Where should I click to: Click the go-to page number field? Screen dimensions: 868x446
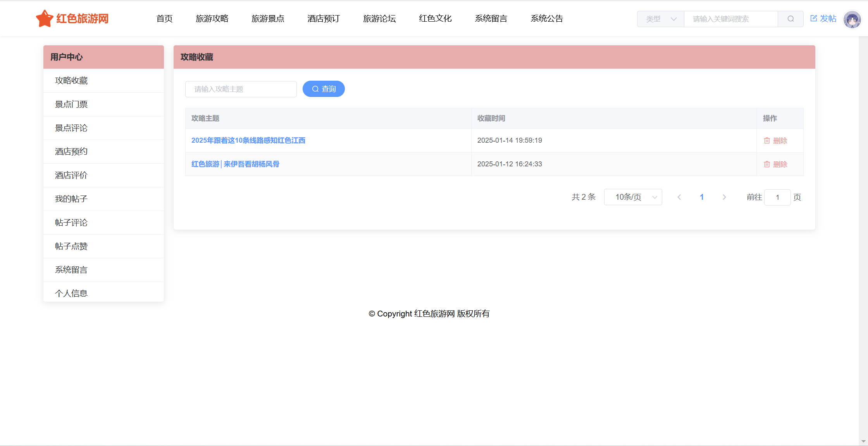coord(777,197)
